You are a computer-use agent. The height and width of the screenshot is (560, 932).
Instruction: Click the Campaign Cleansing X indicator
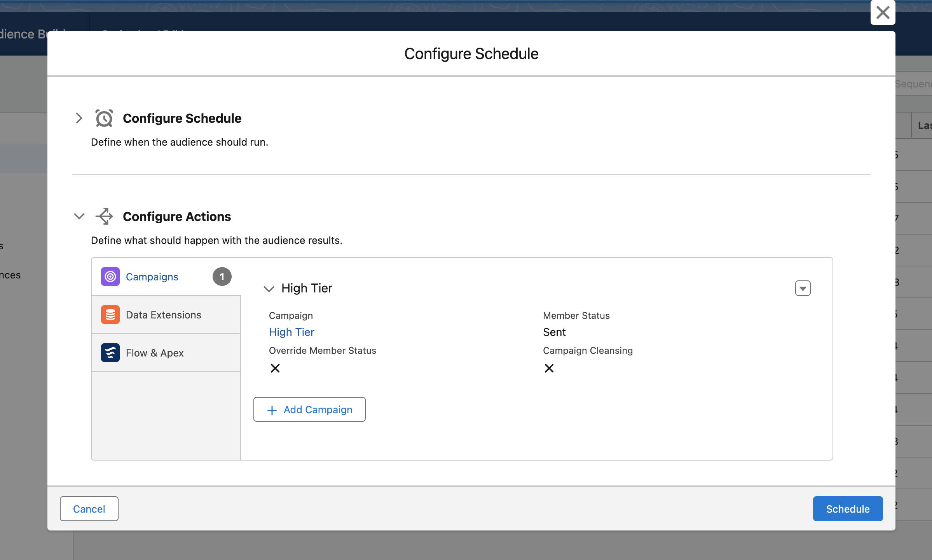click(x=549, y=368)
